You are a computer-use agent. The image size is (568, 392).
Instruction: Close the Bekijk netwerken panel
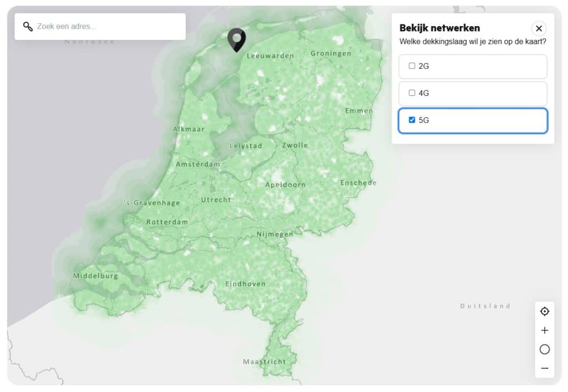[x=539, y=28]
